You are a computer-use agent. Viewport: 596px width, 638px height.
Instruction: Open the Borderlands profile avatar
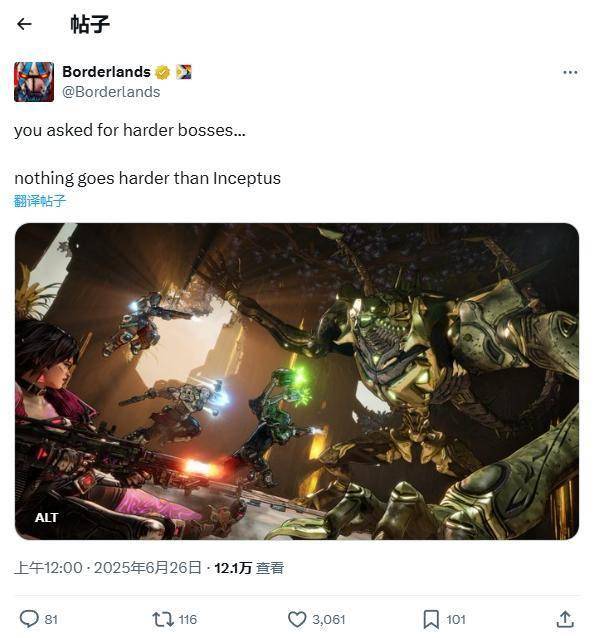pyautogui.click(x=34, y=82)
